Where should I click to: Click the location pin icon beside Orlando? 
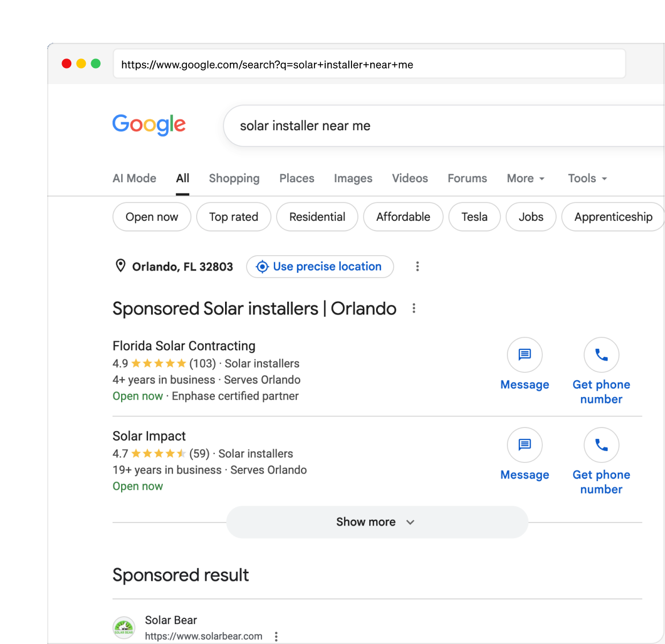121,266
